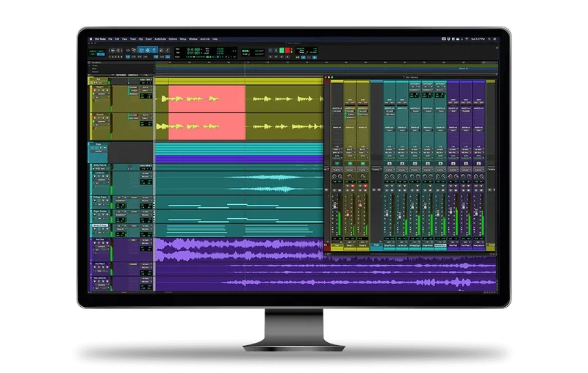Open Spotlight search in menu bar
Image resolution: width=588 pixels, height=373 pixels.
point(490,39)
